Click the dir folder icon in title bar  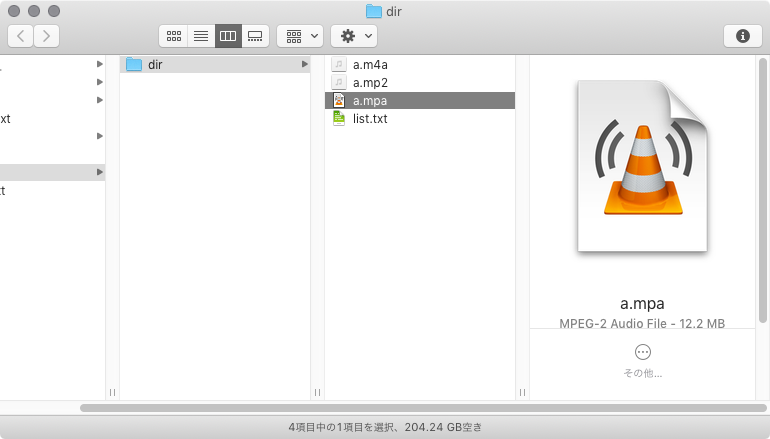click(x=374, y=11)
